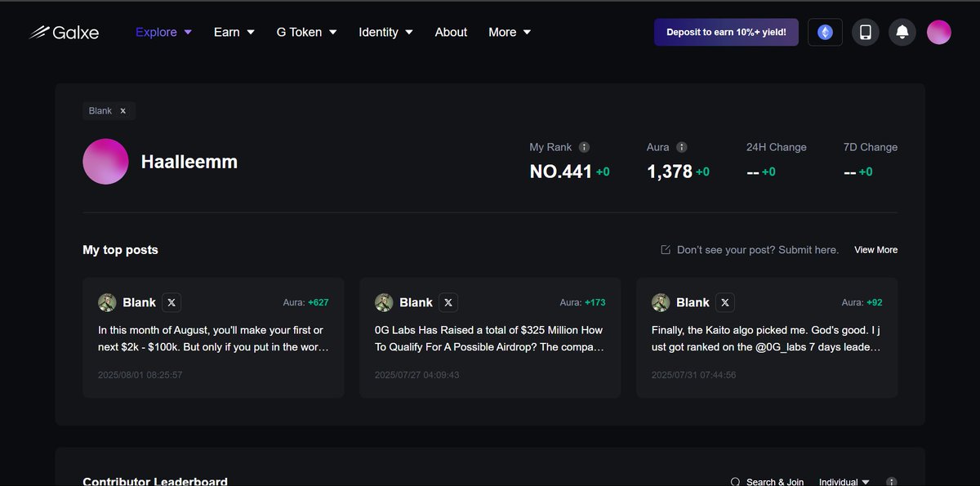Click the Contributor Leaderboard info icon
Viewport: 980px width, 486px height.
[891, 482]
